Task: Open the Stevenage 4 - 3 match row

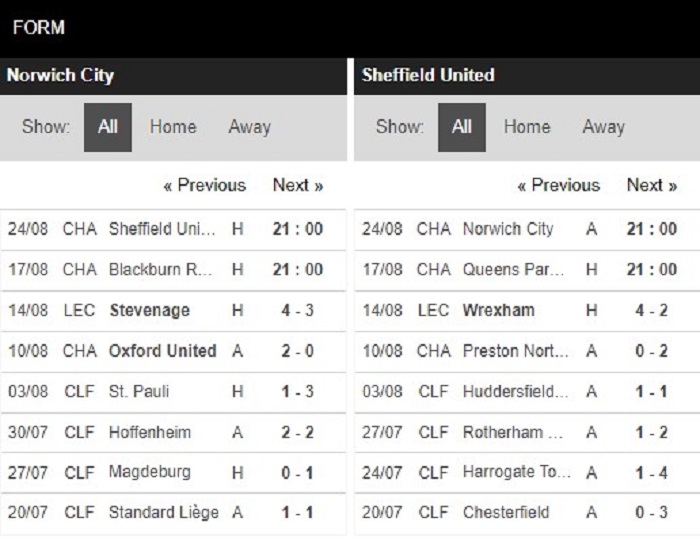Action: (x=173, y=310)
